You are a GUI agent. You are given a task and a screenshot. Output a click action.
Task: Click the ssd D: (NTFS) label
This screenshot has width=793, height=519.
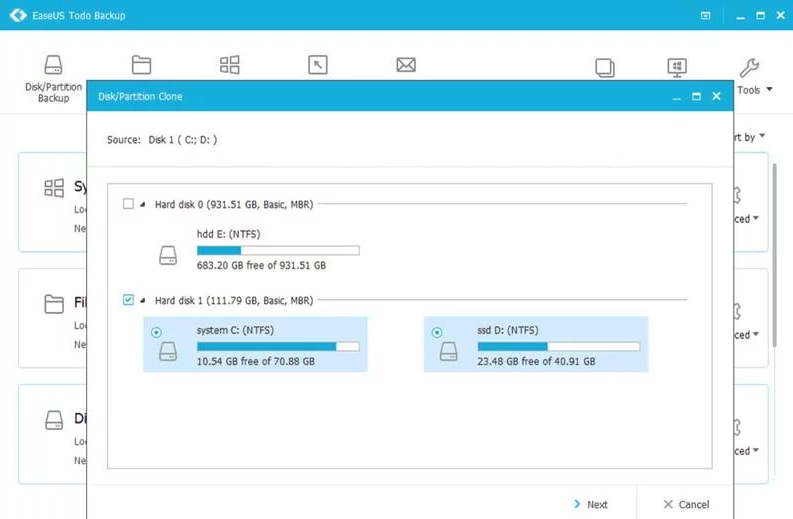(x=508, y=330)
